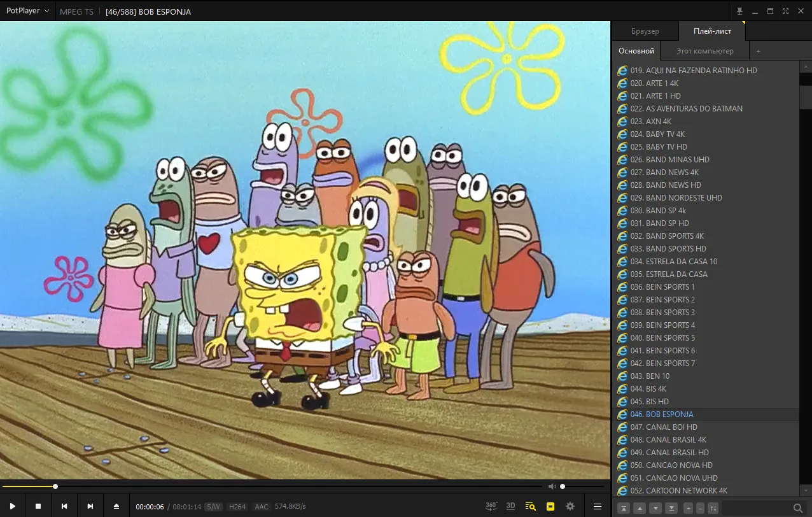
Task: Select 034. ESTRELA DA CASA 10
Action: pyautogui.click(x=705, y=262)
